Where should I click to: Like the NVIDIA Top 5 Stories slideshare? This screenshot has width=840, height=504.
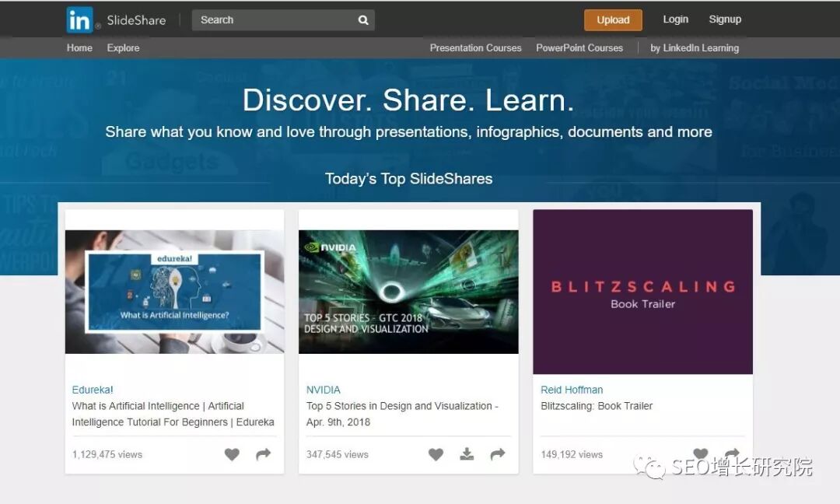[436, 454]
